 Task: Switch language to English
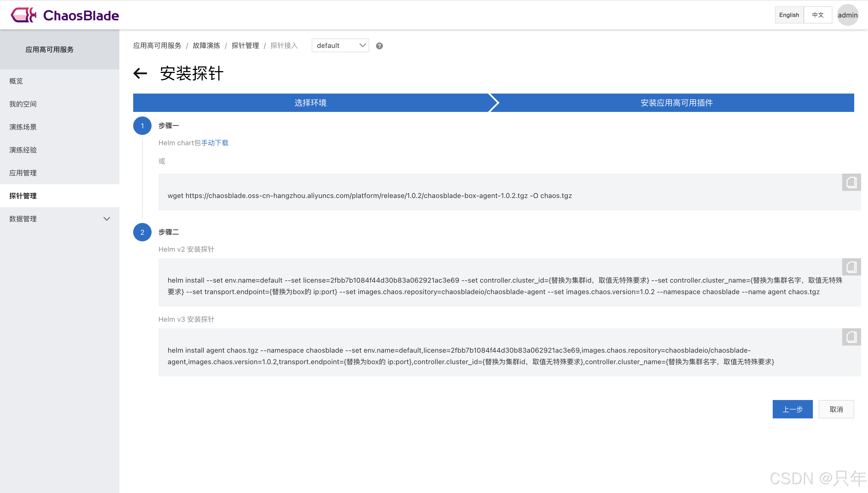[789, 15]
